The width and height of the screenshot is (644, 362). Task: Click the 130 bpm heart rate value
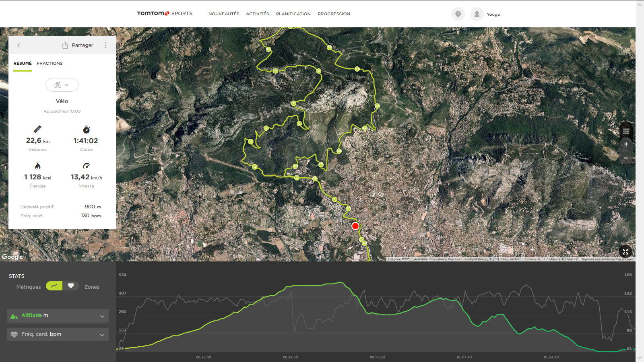[x=91, y=216]
